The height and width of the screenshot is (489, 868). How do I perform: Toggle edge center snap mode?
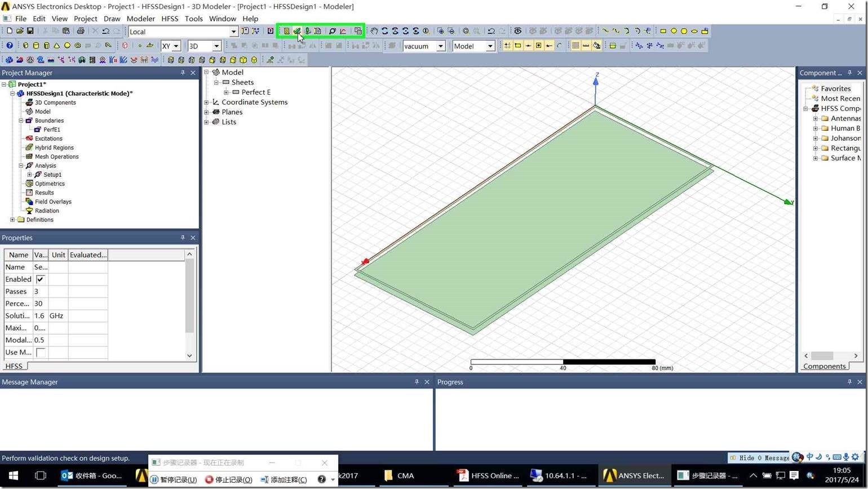coord(528,46)
